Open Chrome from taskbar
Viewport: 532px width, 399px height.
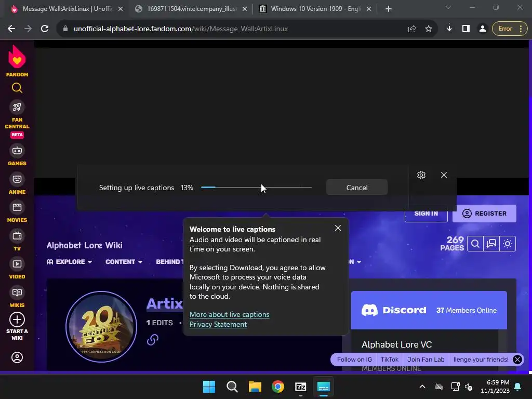coord(278,387)
